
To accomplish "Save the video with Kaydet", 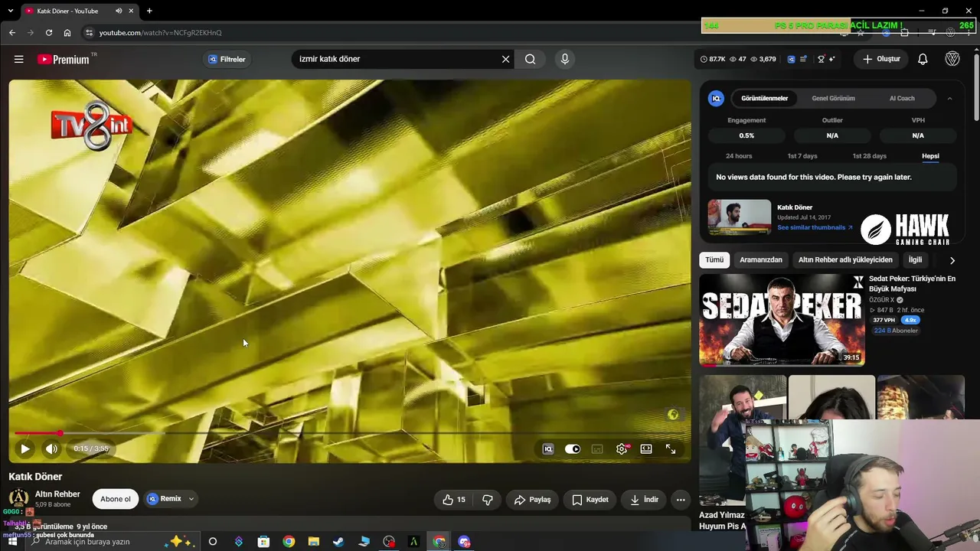I will (590, 500).
